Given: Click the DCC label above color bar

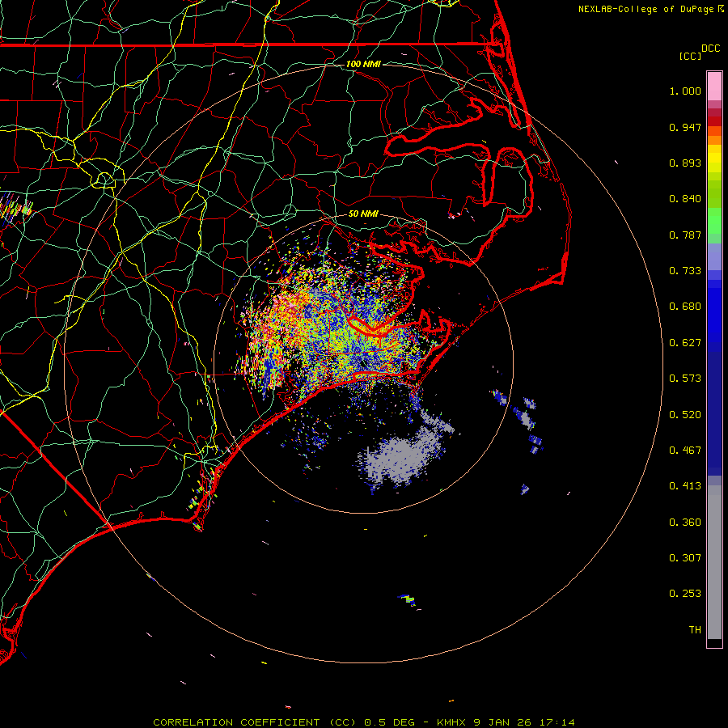Looking at the screenshot, I should click(710, 49).
